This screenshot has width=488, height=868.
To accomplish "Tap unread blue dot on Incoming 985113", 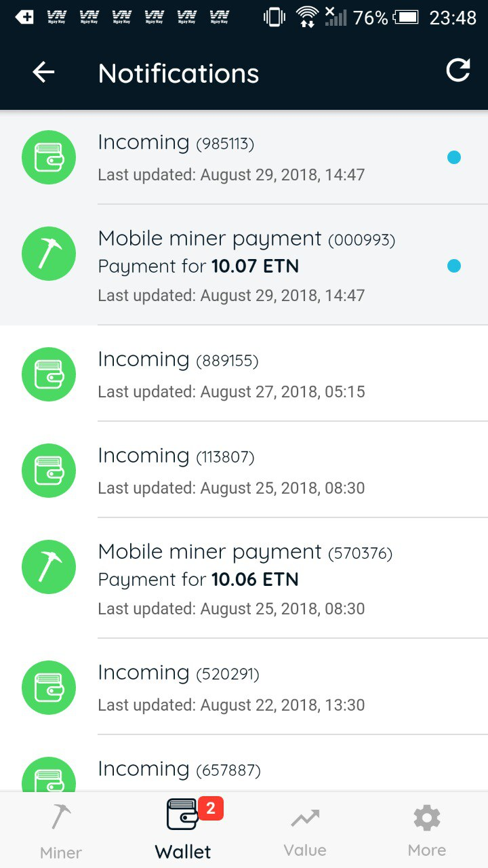I will coord(454,157).
